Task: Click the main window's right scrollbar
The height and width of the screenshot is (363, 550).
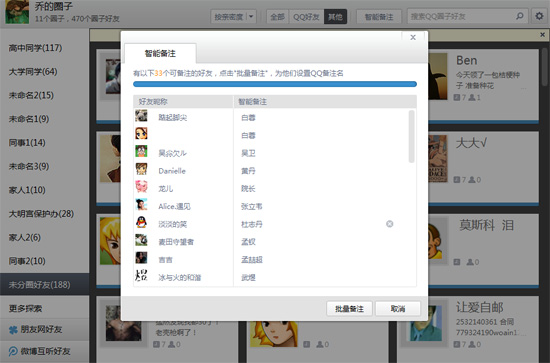Action: (544, 67)
